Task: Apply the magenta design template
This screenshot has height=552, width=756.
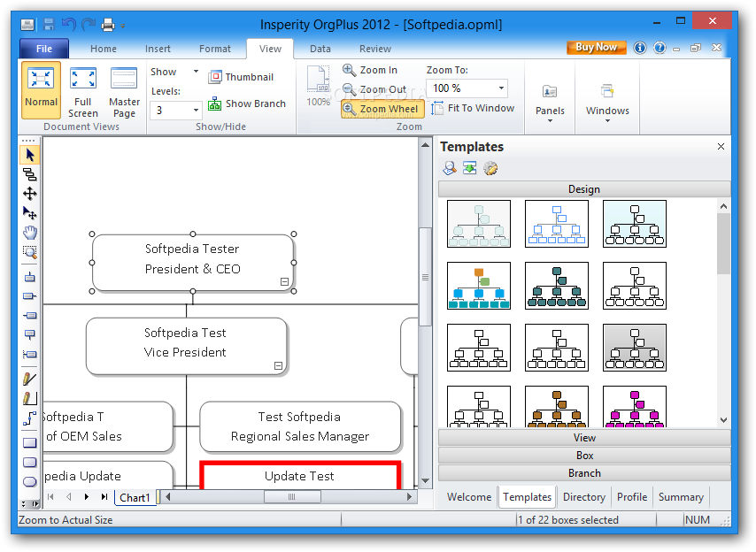Action: click(635, 407)
